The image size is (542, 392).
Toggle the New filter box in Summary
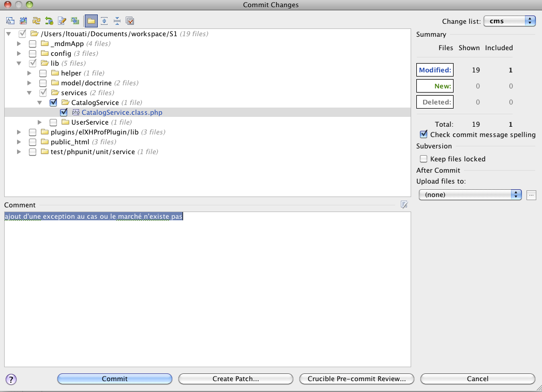(435, 86)
